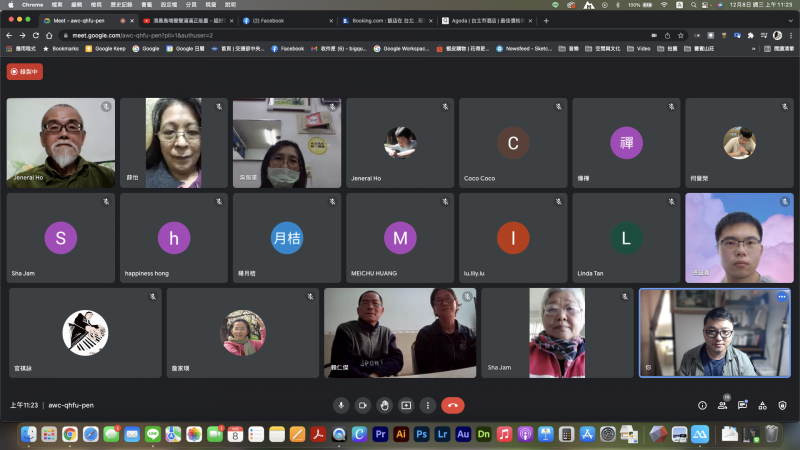Select the Jenerai Ho video tile
Screen dimensions: 800x450
[x=61, y=143]
